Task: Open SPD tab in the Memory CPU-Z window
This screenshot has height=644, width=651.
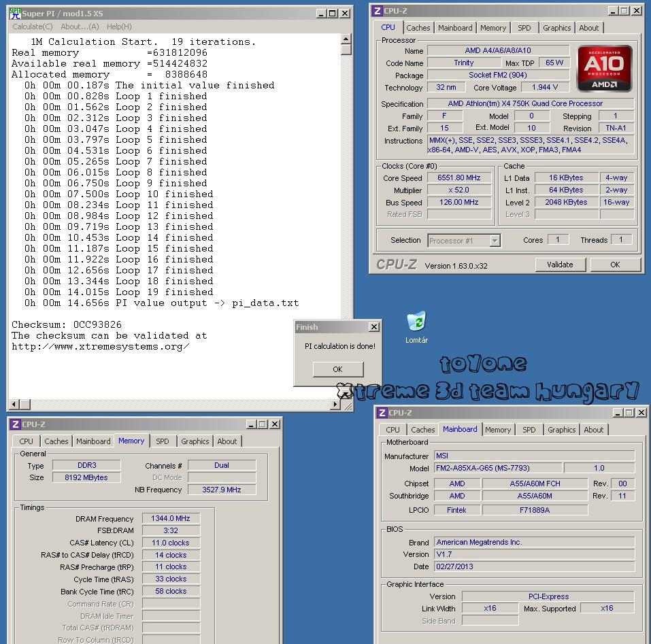Action: 163,441
